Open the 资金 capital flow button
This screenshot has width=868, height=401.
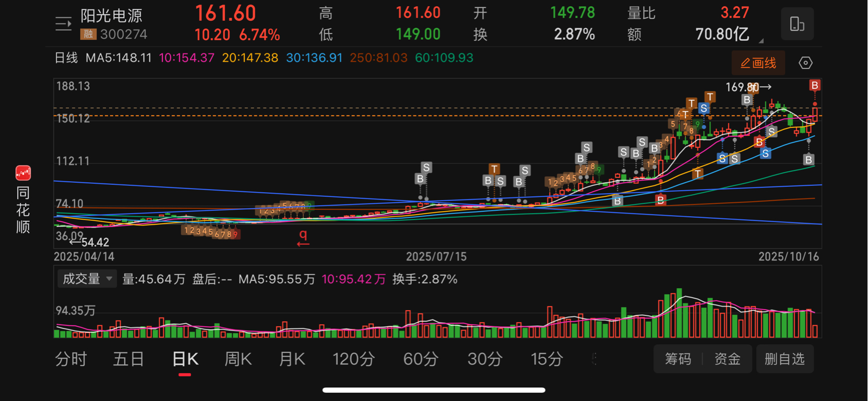tap(728, 359)
